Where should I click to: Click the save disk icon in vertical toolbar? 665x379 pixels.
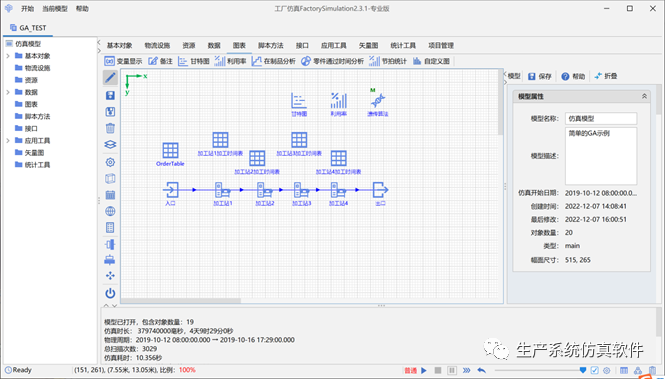tap(110, 95)
